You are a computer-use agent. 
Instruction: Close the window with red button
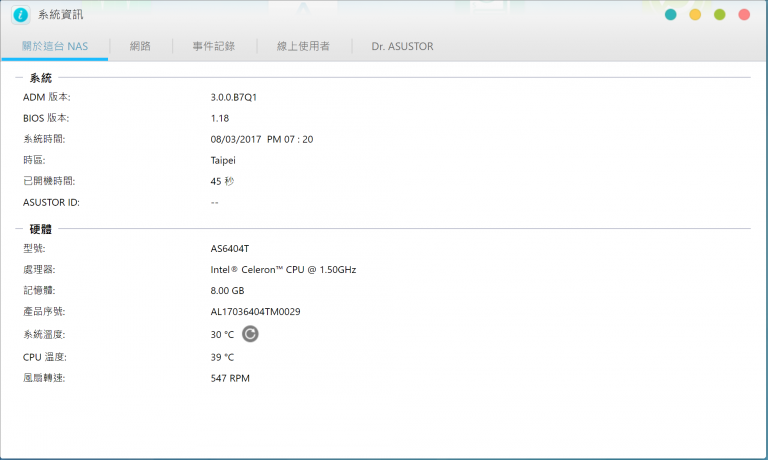coord(744,15)
